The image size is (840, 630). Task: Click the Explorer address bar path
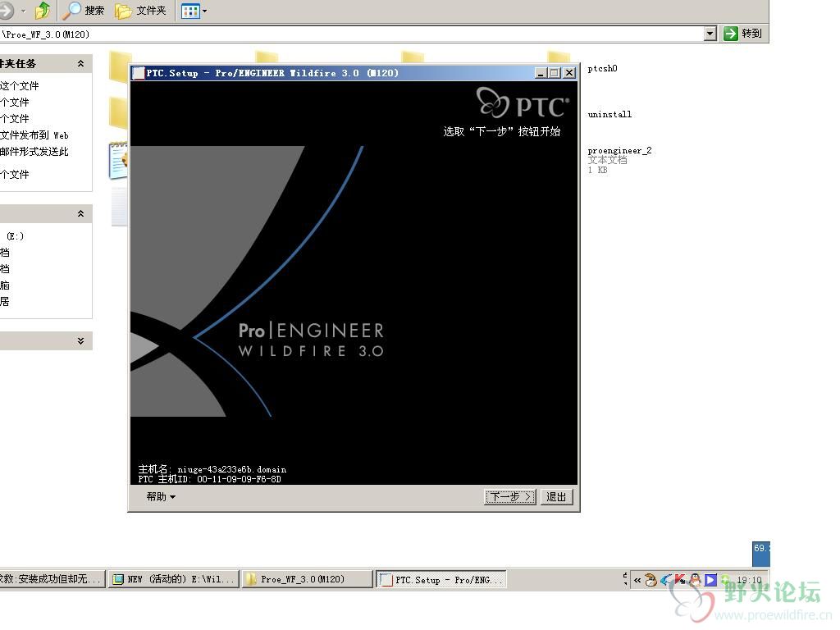pos(351,34)
